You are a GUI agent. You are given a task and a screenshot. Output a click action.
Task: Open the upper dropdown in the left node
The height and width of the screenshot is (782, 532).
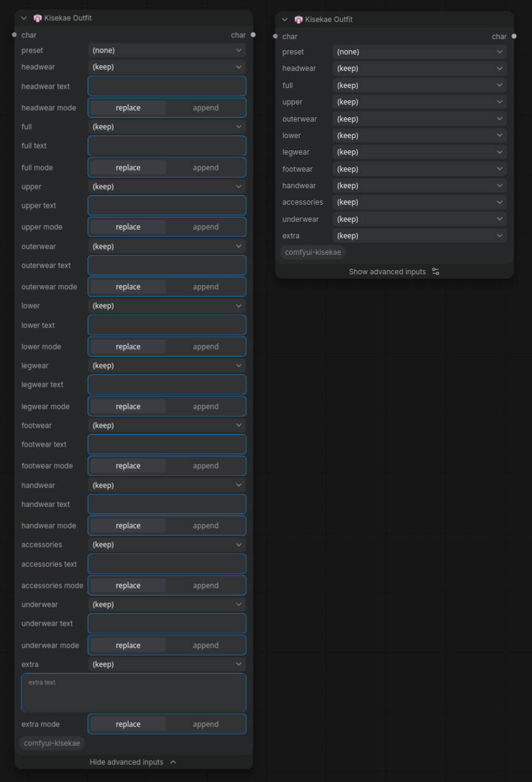pyautogui.click(x=167, y=186)
